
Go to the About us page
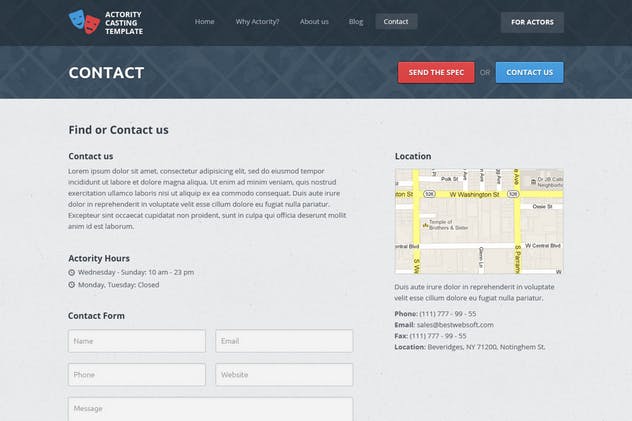[314, 22]
